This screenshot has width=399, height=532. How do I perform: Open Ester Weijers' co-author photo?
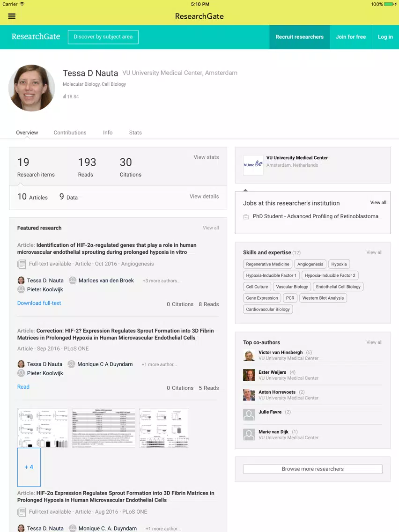click(x=249, y=375)
